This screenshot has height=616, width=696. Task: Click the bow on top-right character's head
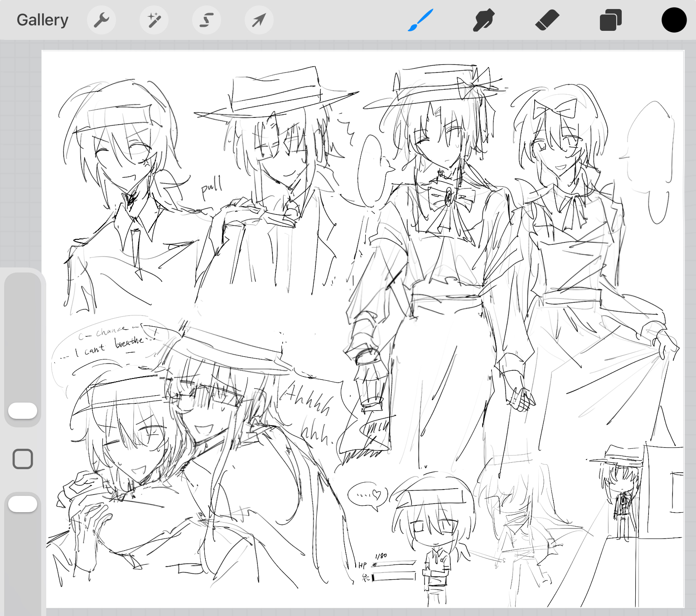(555, 109)
